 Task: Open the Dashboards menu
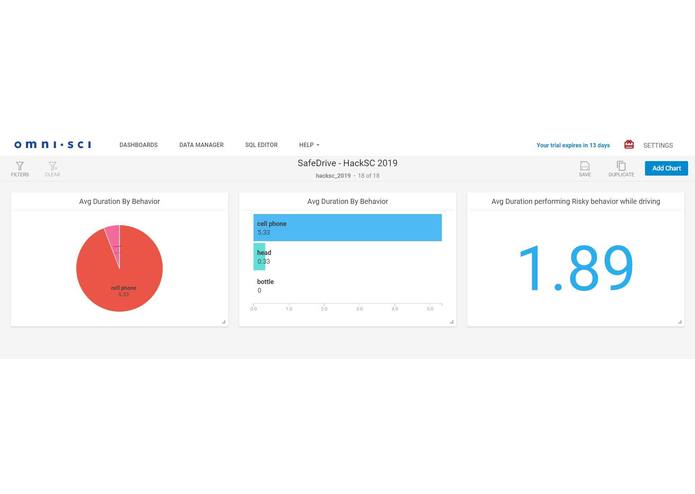pyautogui.click(x=138, y=145)
